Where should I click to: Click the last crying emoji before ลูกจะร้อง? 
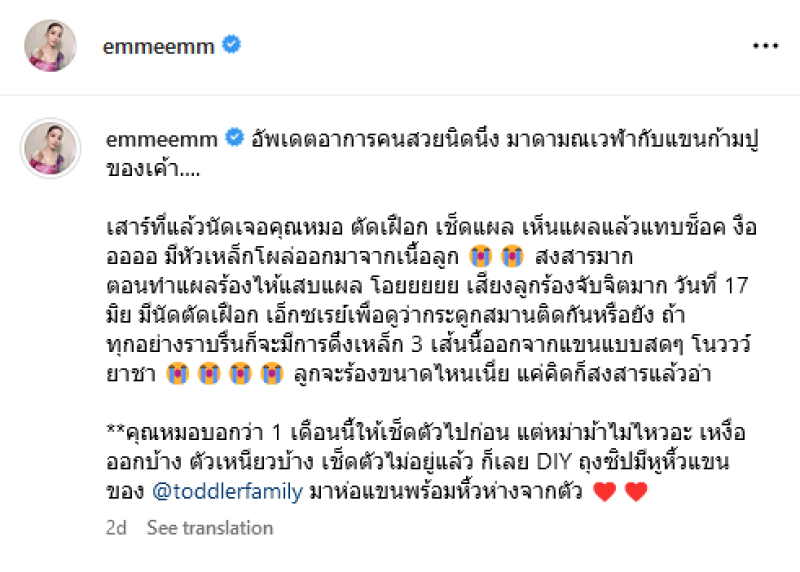tap(271, 374)
